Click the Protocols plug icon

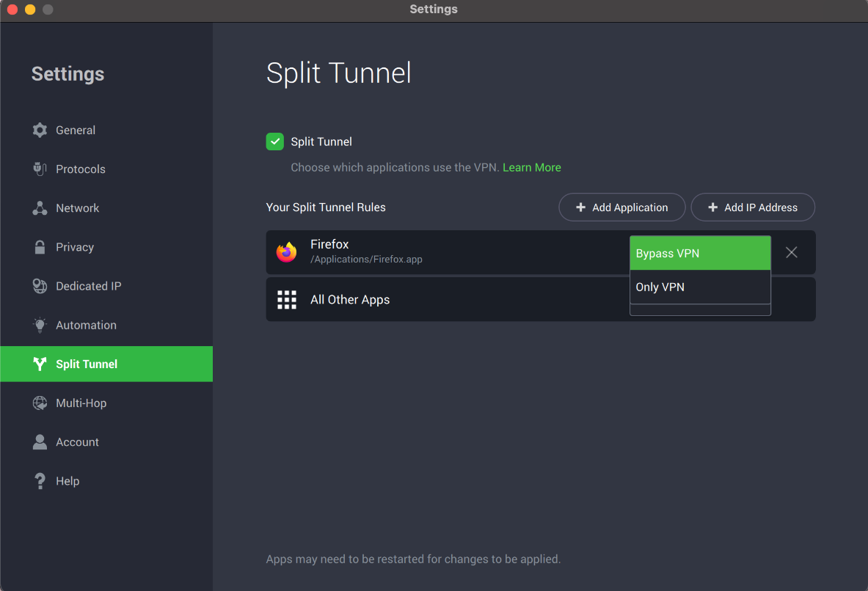(x=40, y=169)
